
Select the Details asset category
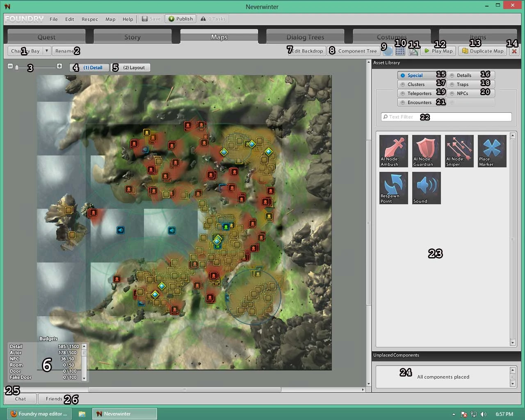pos(470,75)
